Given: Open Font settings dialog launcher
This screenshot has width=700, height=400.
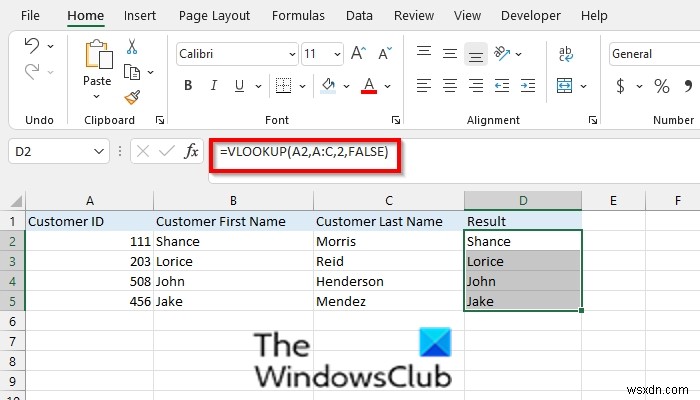Looking at the screenshot, I should click(x=396, y=120).
